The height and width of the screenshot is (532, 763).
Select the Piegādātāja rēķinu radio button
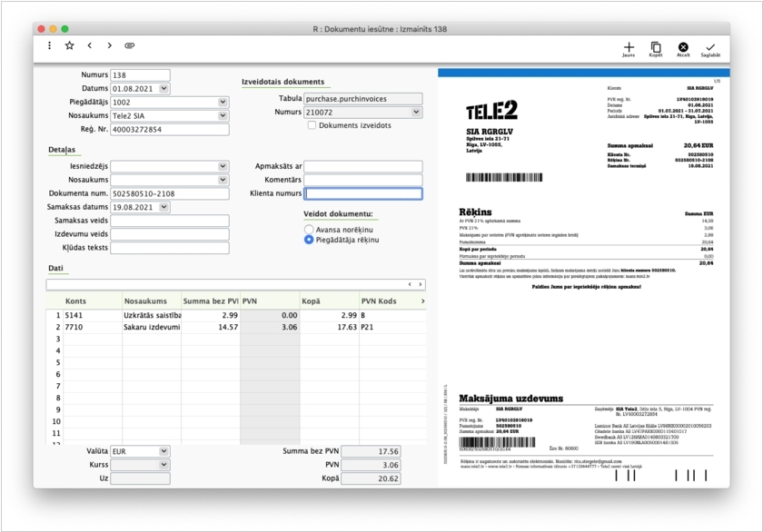[309, 241]
